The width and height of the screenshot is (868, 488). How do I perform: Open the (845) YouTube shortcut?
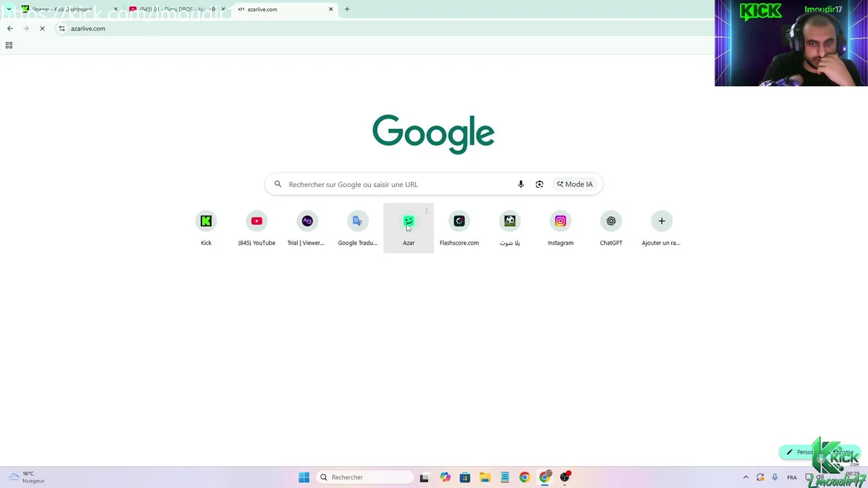coord(256,228)
